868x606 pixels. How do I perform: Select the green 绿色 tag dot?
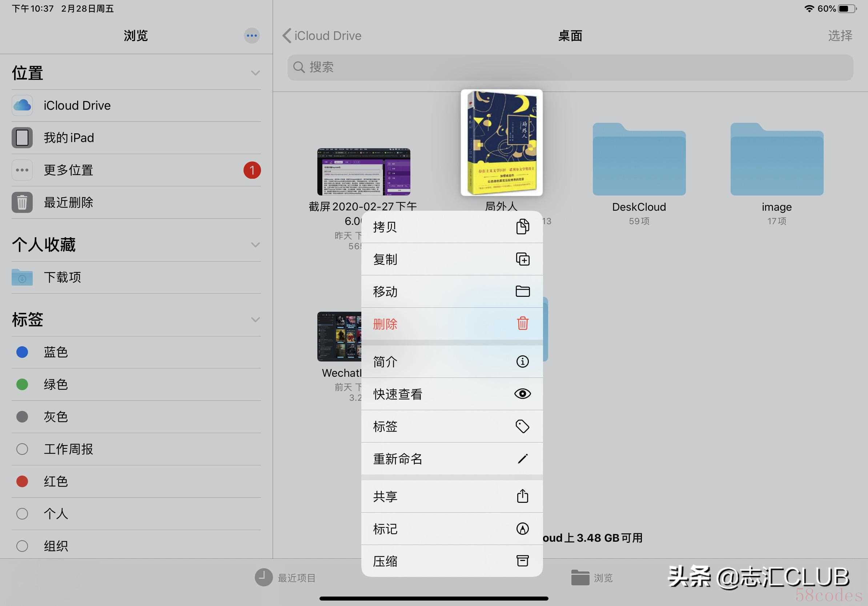point(22,385)
